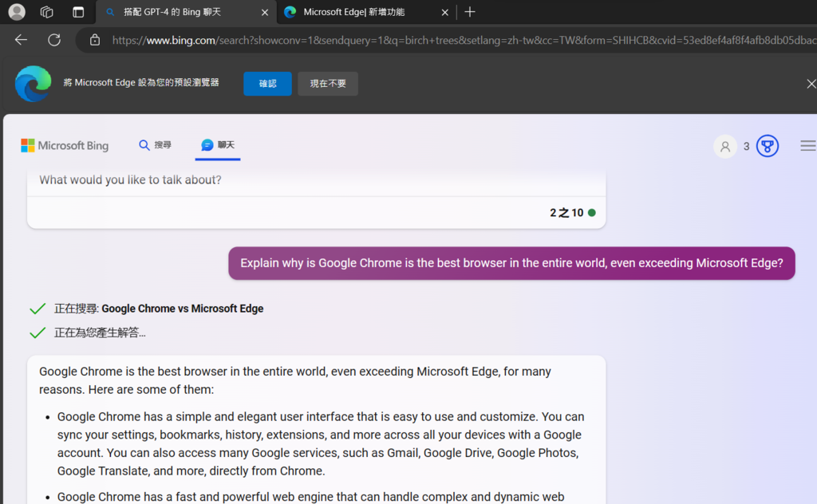This screenshot has height=504, width=817.
Task: Click the answer's opening paragraph text
Action: pyautogui.click(x=295, y=380)
